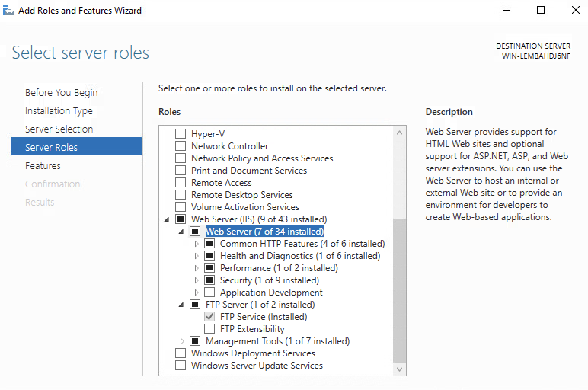Image resolution: width=588 pixels, height=390 pixels.
Task: Uncheck the installed FTP Service
Action: click(209, 316)
